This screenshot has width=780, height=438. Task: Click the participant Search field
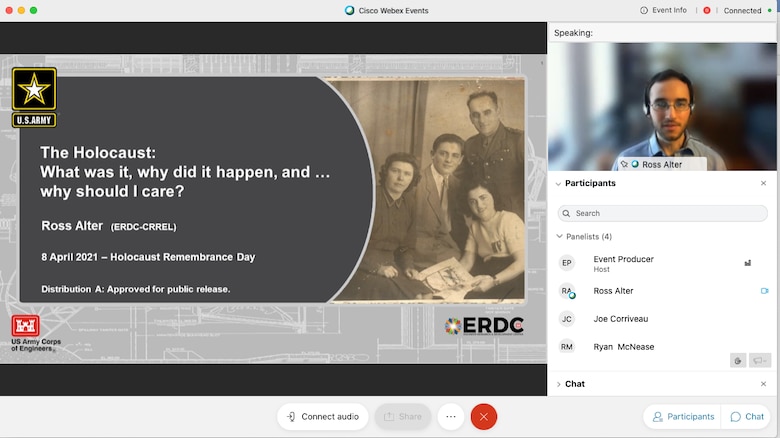coord(663,213)
